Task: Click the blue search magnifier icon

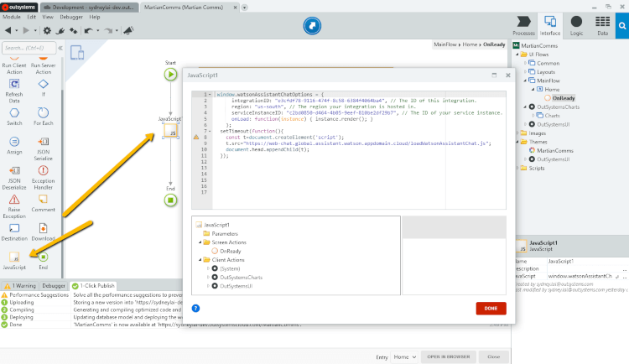Action: pyautogui.click(x=622, y=26)
